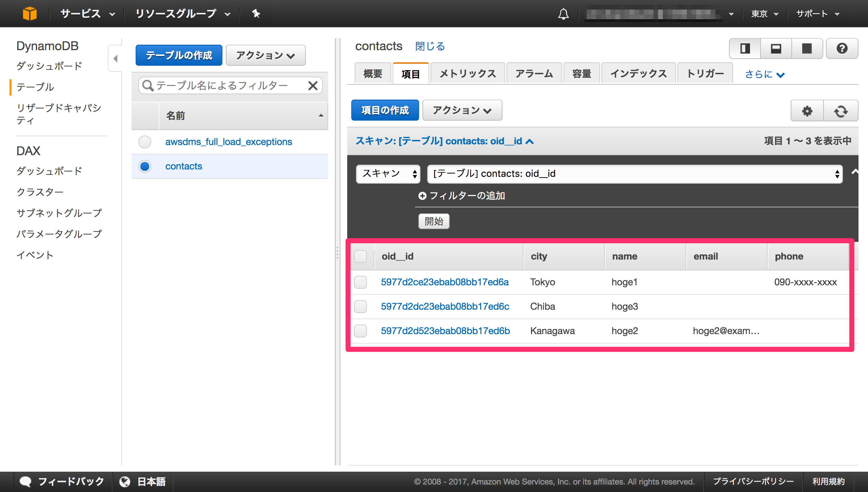Click inside the table name filter search field
This screenshot has height=492, width=868.
pos(227,85)
